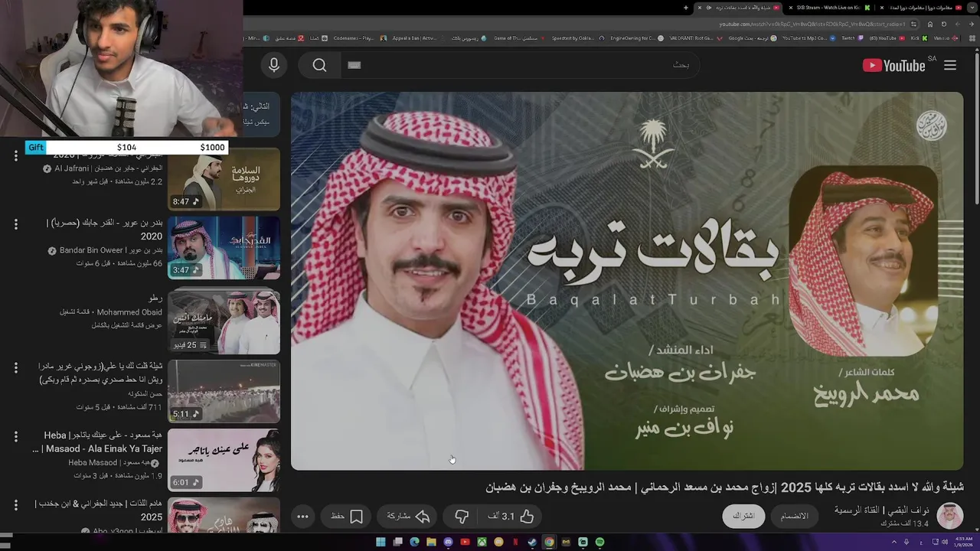The width and height of the screenshot is (980, 551).
Task: Open Discord from the taskbar
Action: (x=448, y=542)
